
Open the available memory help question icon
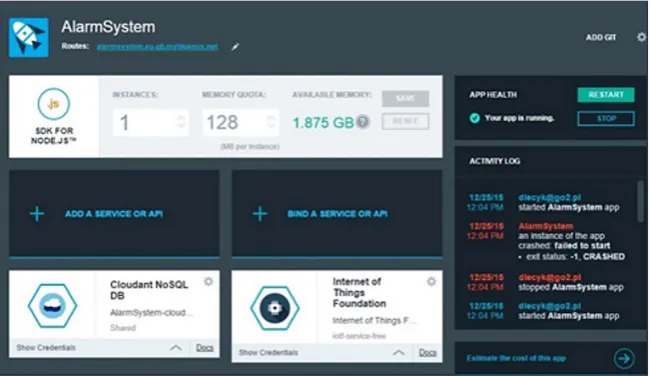363,122
